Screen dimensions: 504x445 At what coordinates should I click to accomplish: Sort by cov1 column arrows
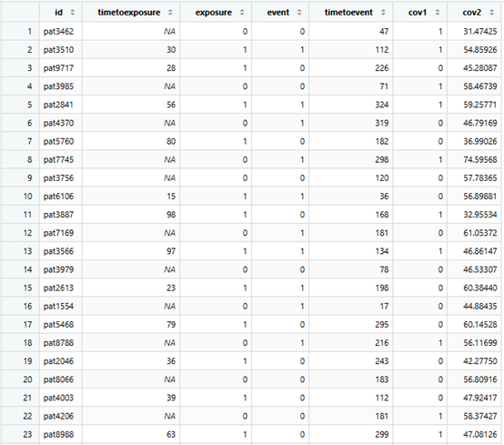pyautogui.click(x=438, y=13)
